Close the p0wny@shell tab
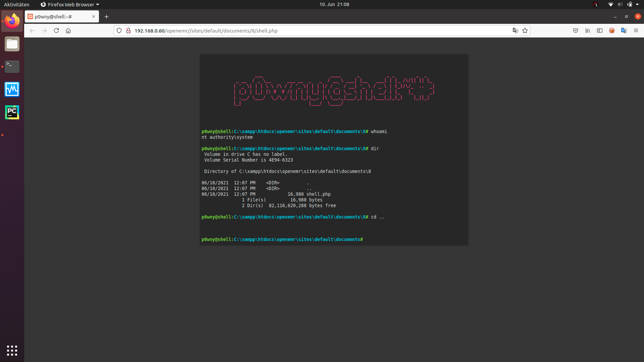This screenshot has height=362, width=644. 94,16
